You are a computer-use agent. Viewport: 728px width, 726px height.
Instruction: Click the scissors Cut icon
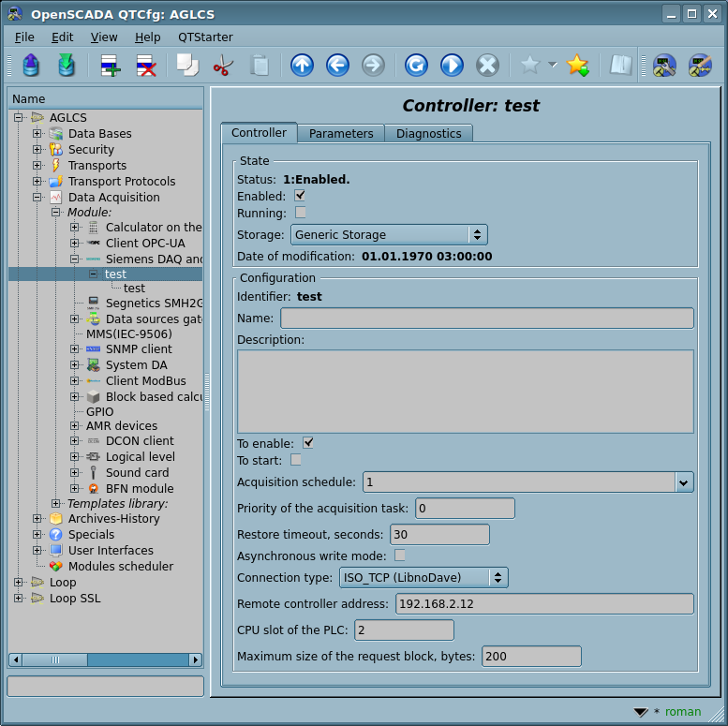coord(223,66)
